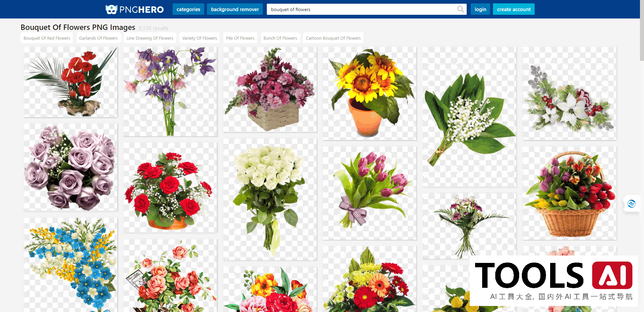Open the white roses bouquet image
Screen dimensions: 644x312
(270, 199)
